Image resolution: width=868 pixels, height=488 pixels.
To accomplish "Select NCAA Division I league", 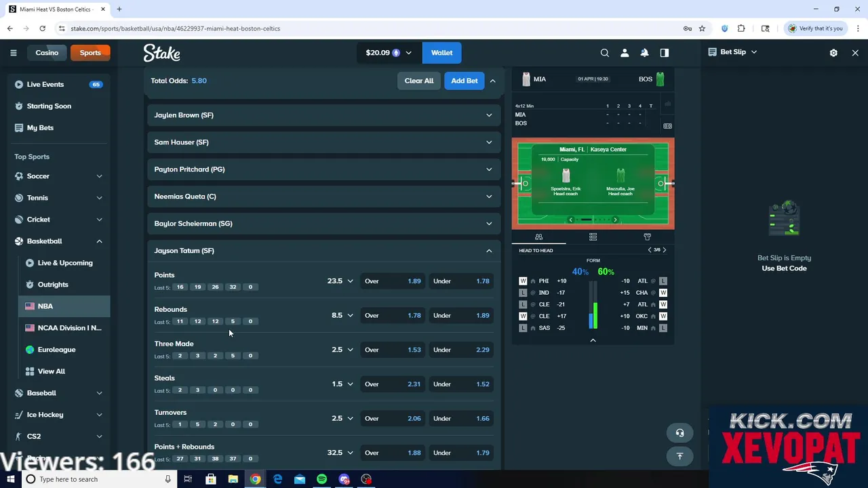I will pyautogui.click(x=64, y=328).
